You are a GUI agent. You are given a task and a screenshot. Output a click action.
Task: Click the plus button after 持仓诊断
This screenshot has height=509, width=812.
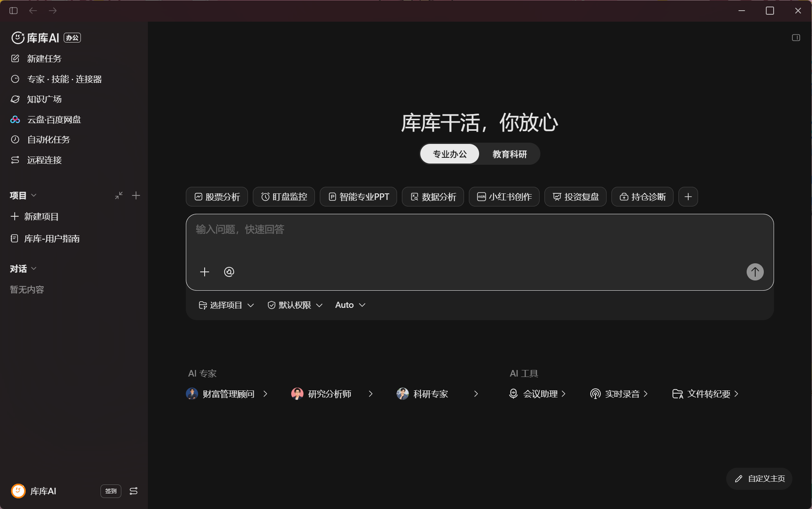point(688,197)
